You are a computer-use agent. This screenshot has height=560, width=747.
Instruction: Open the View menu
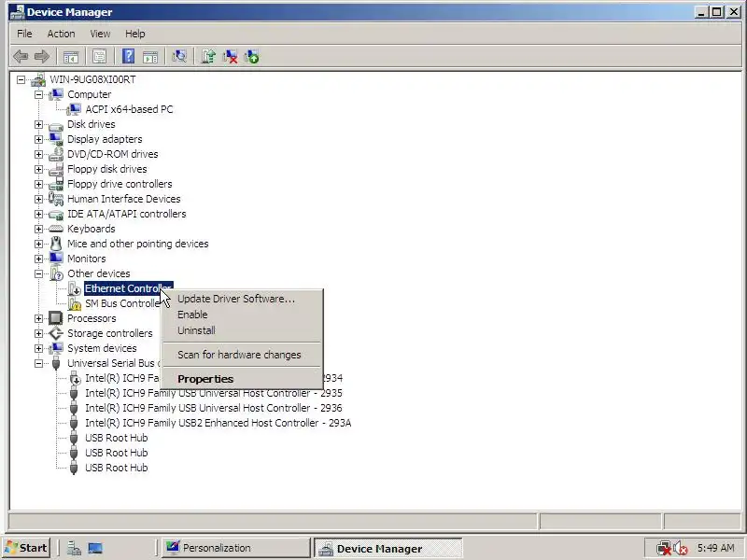click(x=100, y=34)
